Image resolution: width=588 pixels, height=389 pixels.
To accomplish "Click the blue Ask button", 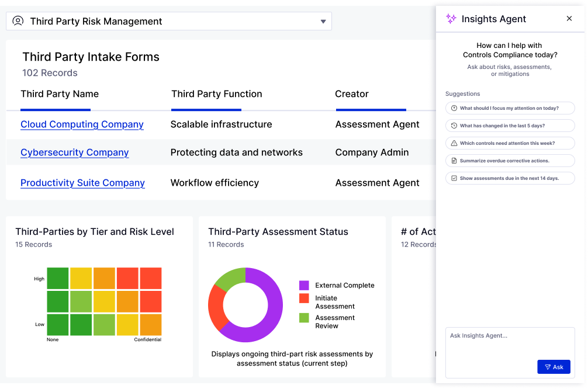I will [554, 367].
